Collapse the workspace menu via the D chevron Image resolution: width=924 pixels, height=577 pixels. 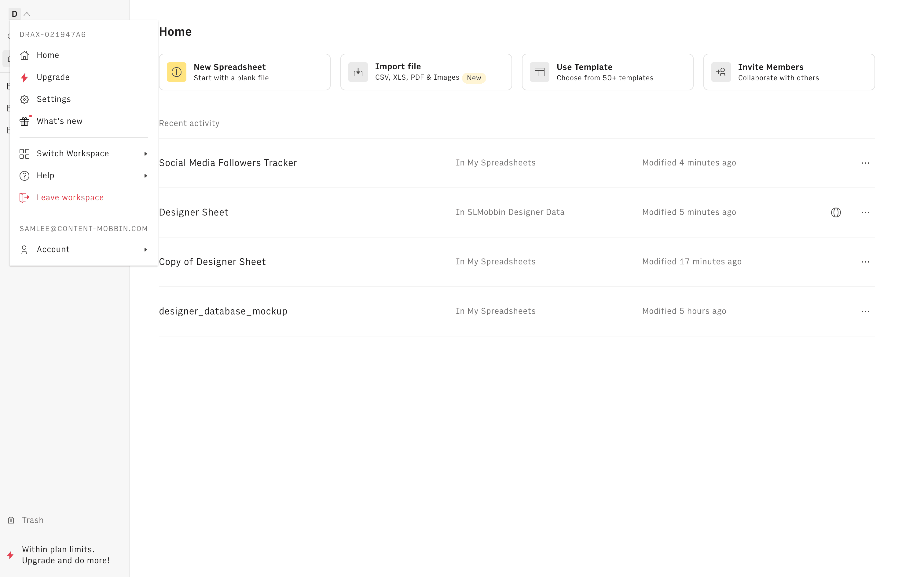[27, 14]
